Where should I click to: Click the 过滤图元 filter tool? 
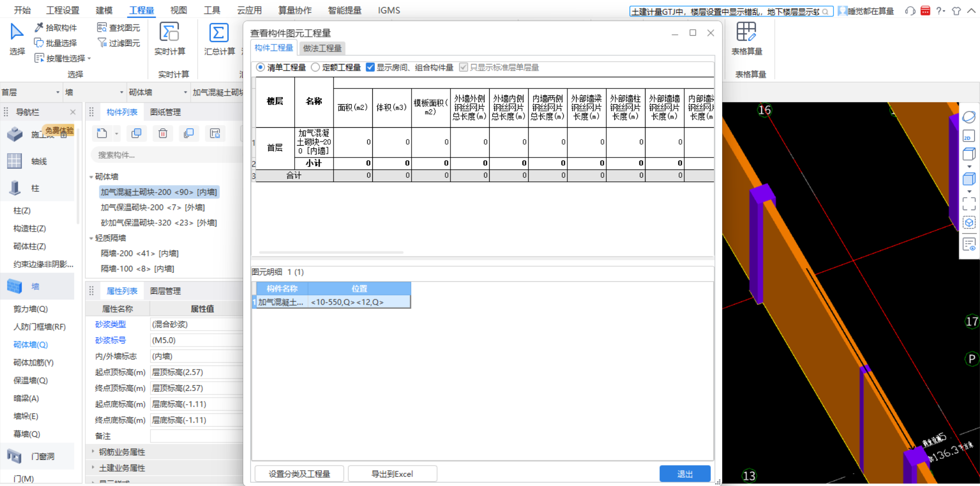118,43
